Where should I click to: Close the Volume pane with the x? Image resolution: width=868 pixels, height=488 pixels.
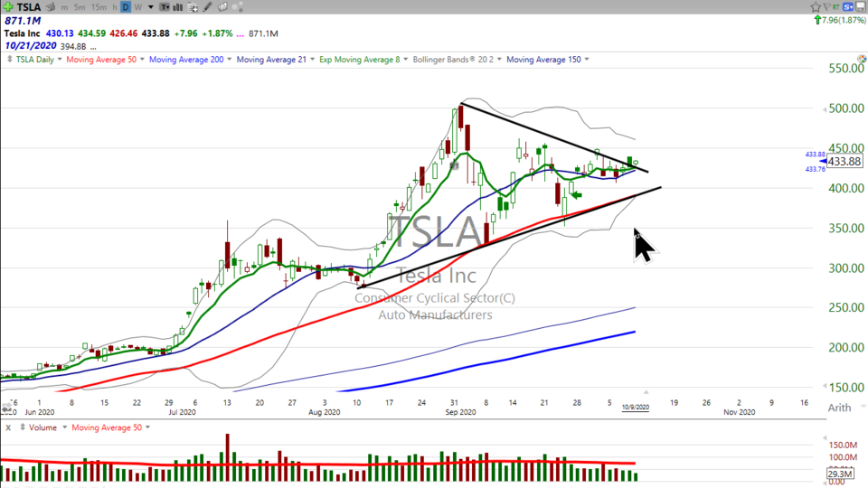tap(8, 427)
